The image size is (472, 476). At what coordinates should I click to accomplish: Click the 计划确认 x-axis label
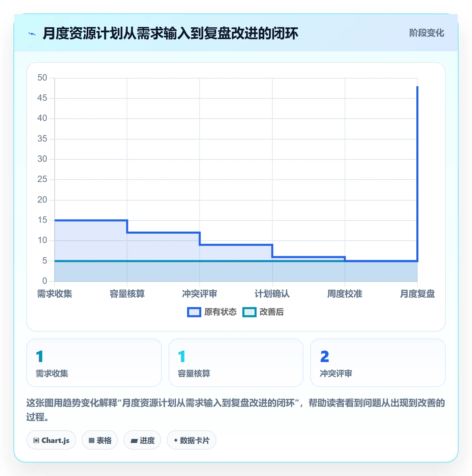pyautogui.click(x=272, y=294)
